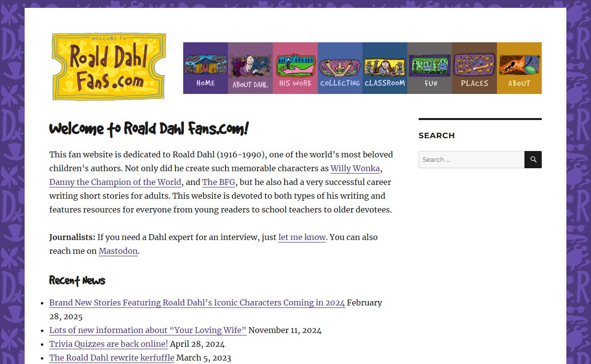Open the Fun navigation tile
This screenshot has width=591, height=364.
pyautogui.click(x=429, y=68)
